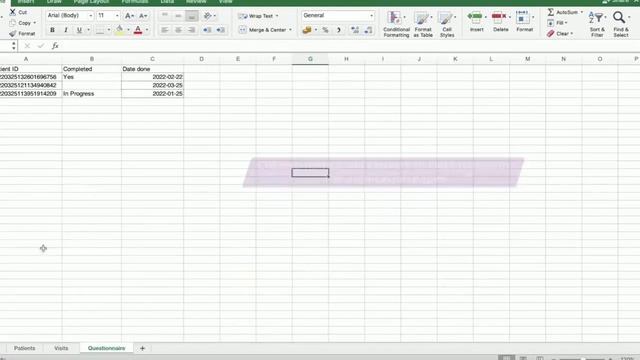Switch to the Patients sheet tab

click(24, 348)
